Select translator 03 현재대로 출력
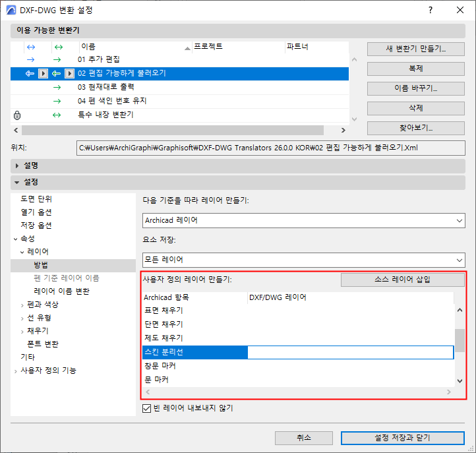The width and height of the screenshot is (476, 453). [x=179, y=88]
